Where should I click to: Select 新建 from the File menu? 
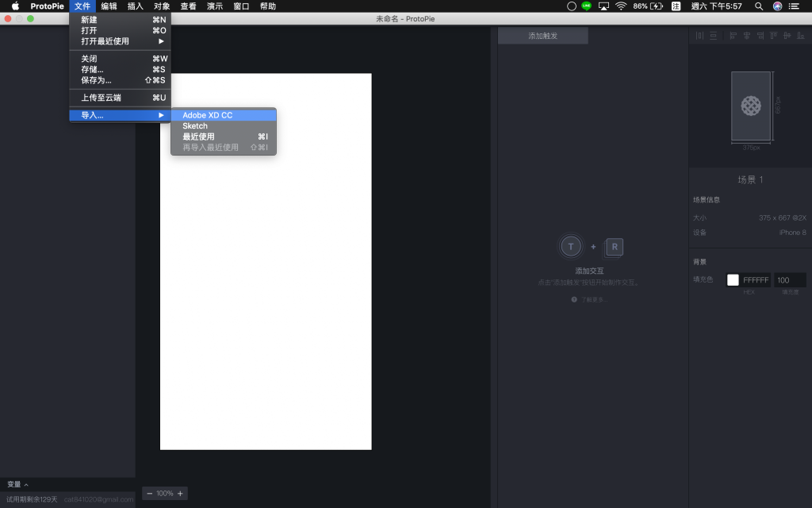click(x=121, y=20)
